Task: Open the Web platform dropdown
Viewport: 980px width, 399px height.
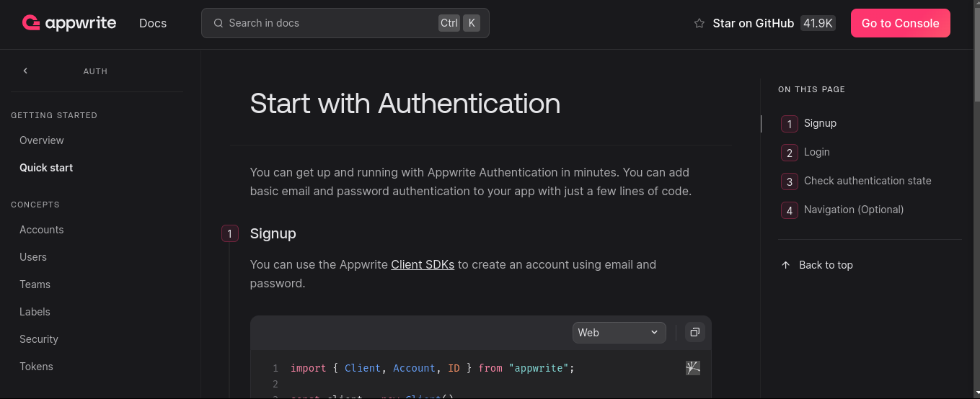Action: (x=619, y=332)
